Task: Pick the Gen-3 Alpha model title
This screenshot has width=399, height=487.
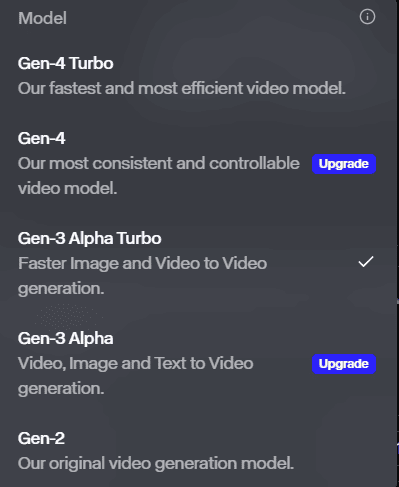Action: tap(66, 338)
